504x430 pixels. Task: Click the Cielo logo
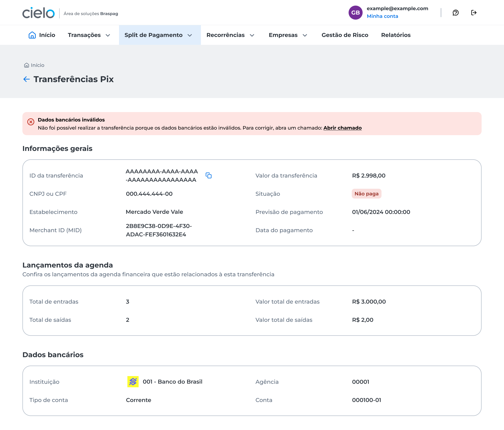point(38,13)
